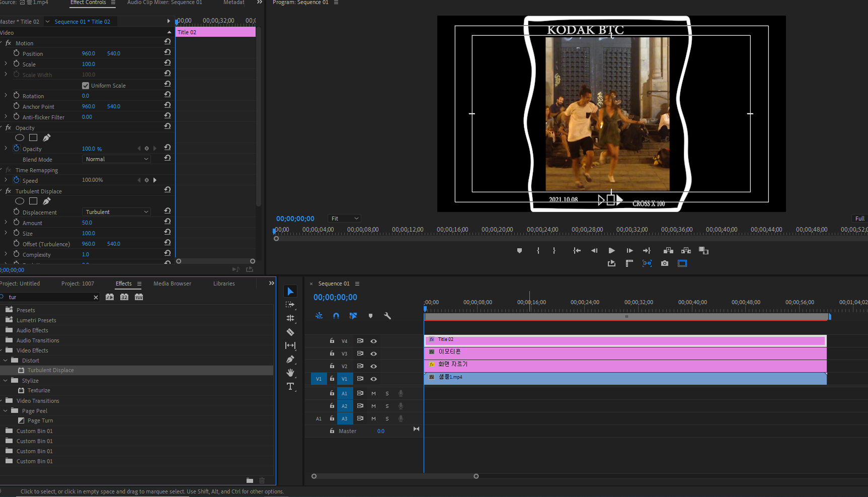This screenshot has height=497, width=868.
Task: Open Audio Clip Mixer tab
Action: [165, 3]
